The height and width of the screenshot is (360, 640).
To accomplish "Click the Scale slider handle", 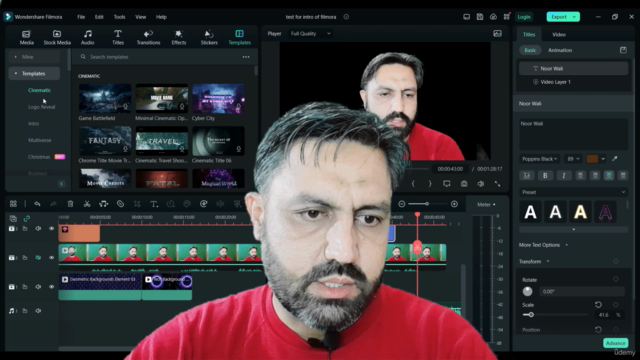I will point(531,315).
